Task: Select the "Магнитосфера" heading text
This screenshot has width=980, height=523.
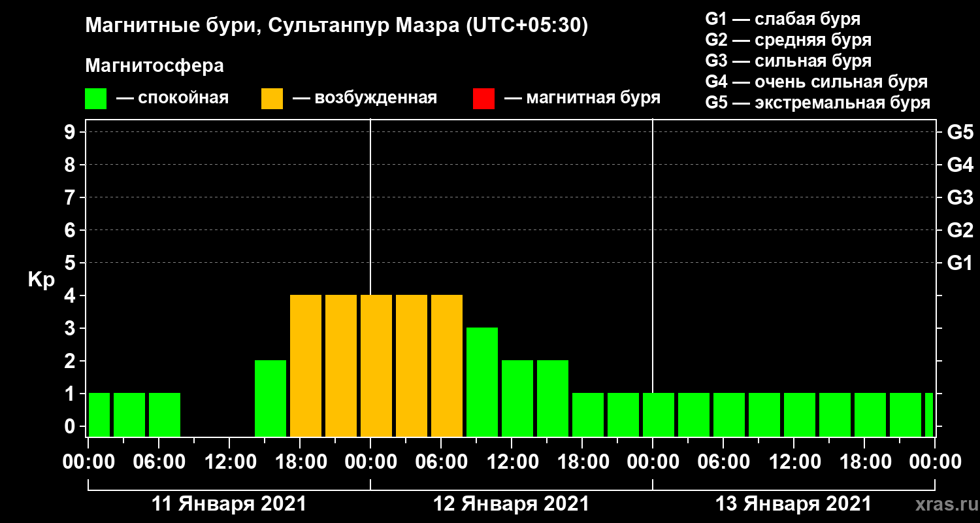Action: pos(154,66)
